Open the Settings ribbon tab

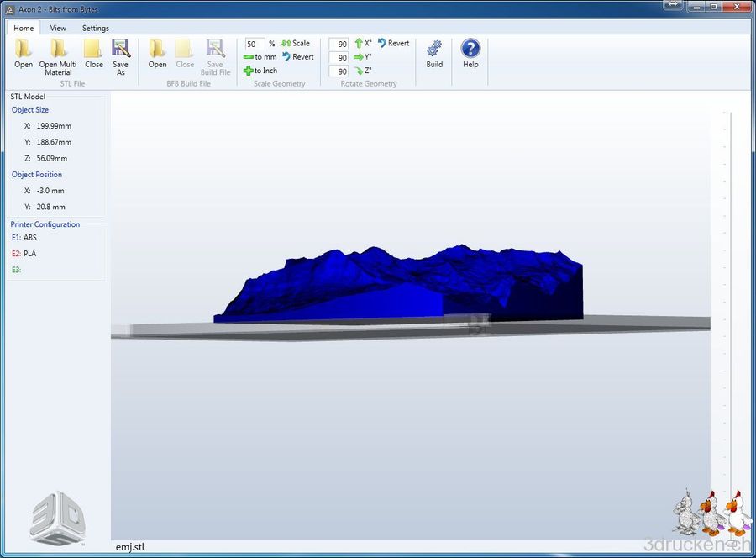tap(96, 28)
